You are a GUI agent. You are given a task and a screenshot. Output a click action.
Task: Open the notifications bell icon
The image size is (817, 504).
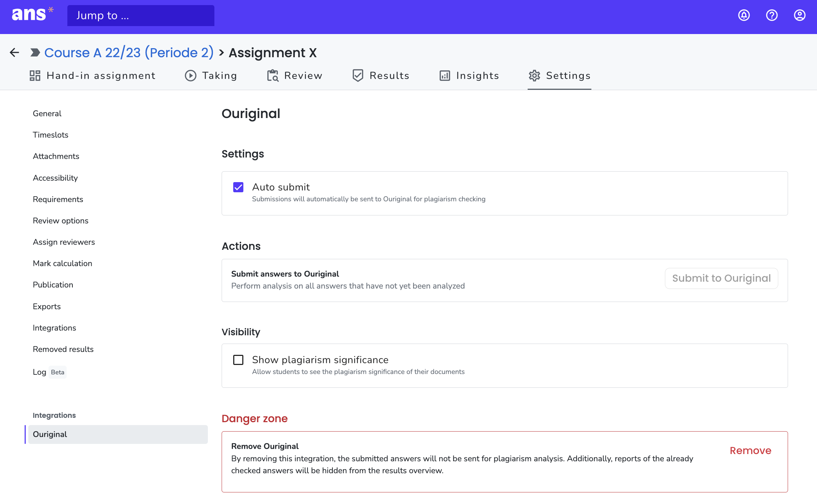744,15
